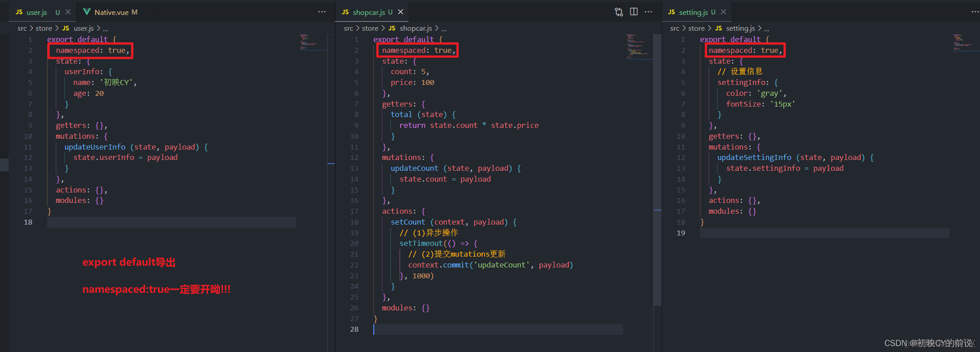
Task: Click the JS icon on shopcar.js tab
Action: pyautogui.click(x=345, y=12)
